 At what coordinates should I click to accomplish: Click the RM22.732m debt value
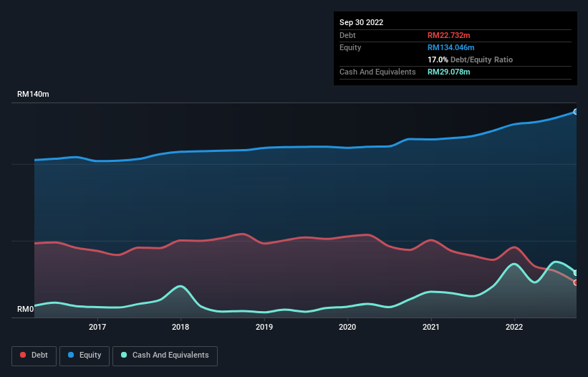[x=448, y=35]
